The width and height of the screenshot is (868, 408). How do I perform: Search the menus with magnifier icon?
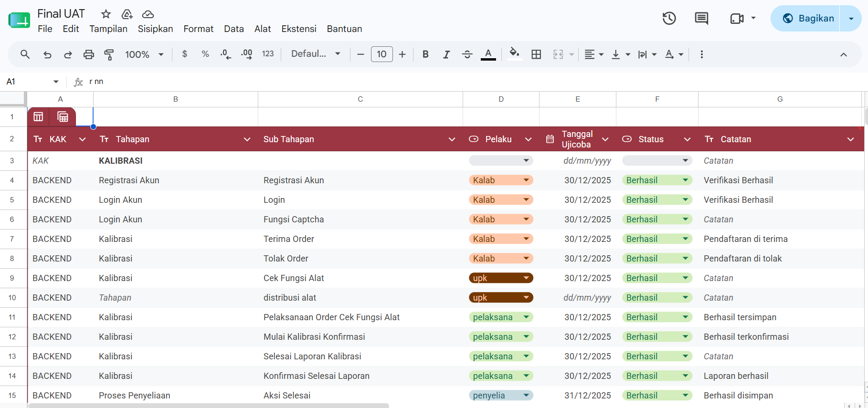tap(25, 54)
